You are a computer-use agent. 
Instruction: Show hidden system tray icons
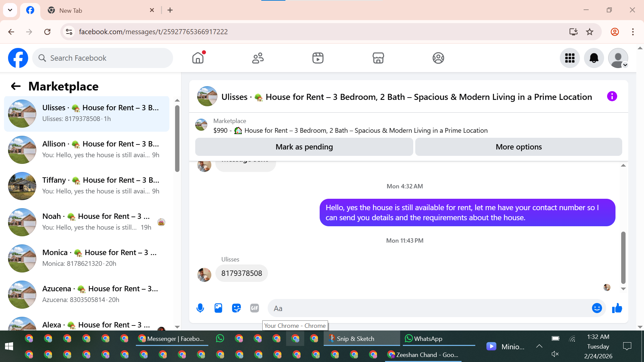click(x=539, y=346)
